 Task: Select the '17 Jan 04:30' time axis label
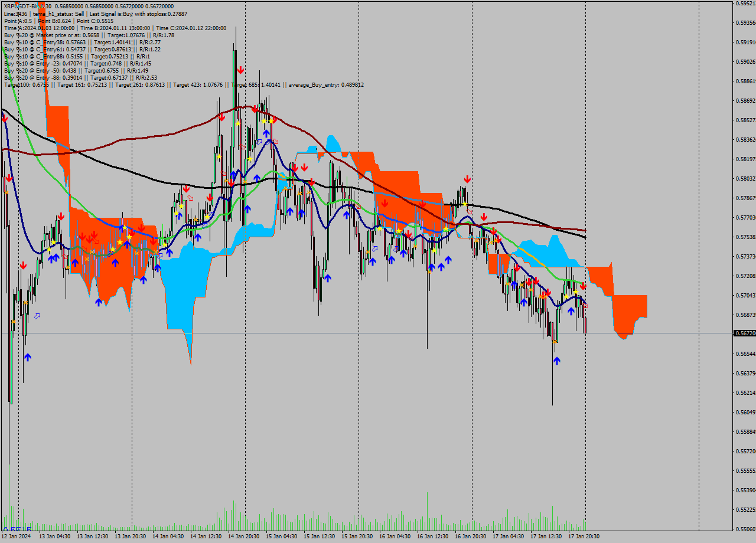[x=508, y=537]
